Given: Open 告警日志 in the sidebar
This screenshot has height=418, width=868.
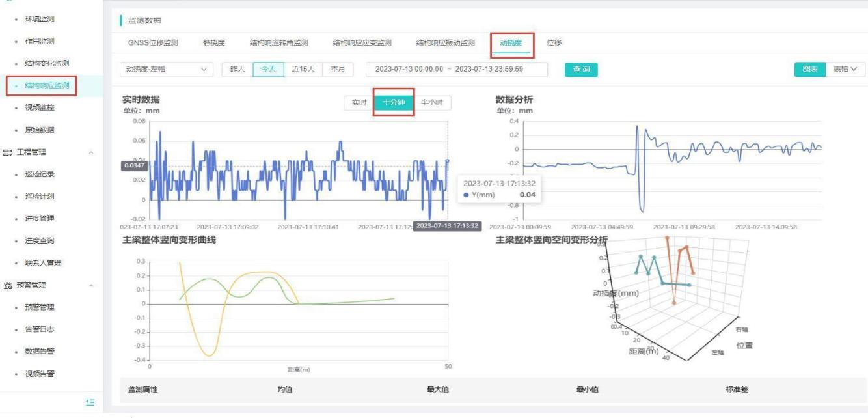Looking at the screenshot, I should tap(40, 329).
